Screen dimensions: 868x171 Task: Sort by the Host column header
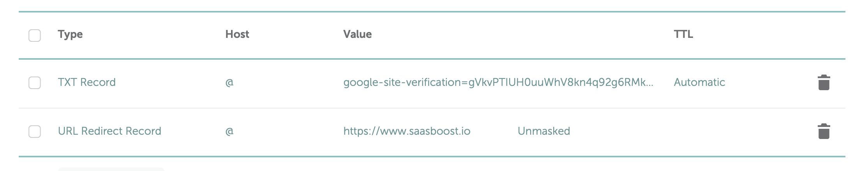(x=237, y=34)
